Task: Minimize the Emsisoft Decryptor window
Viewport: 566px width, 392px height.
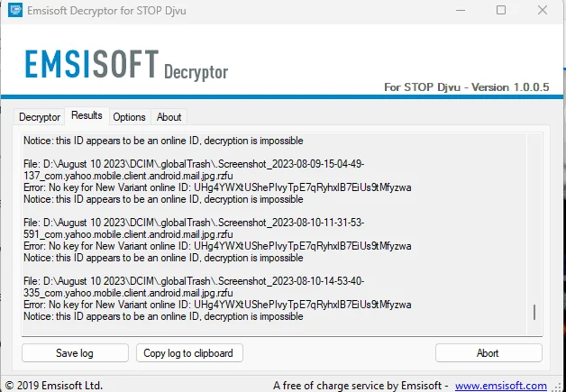Action: point(461,10)
